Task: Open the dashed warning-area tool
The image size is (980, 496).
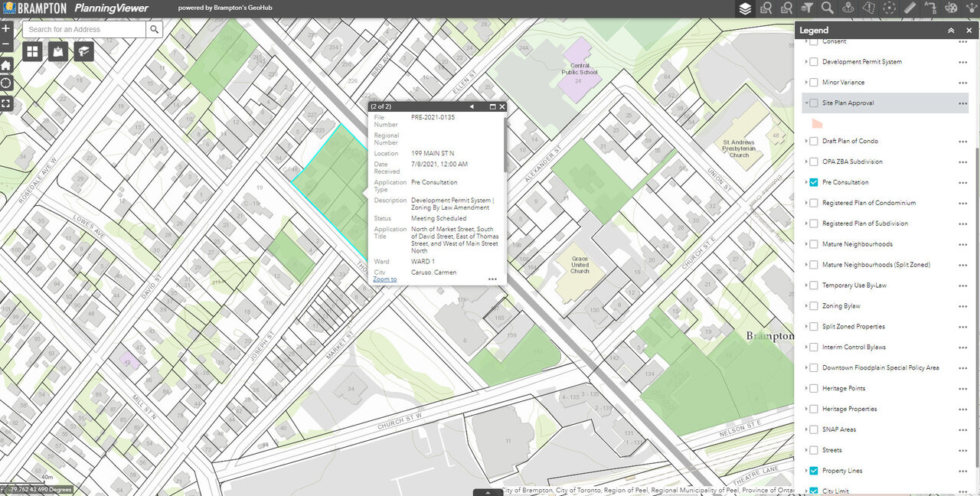Action: click(869, 8)
